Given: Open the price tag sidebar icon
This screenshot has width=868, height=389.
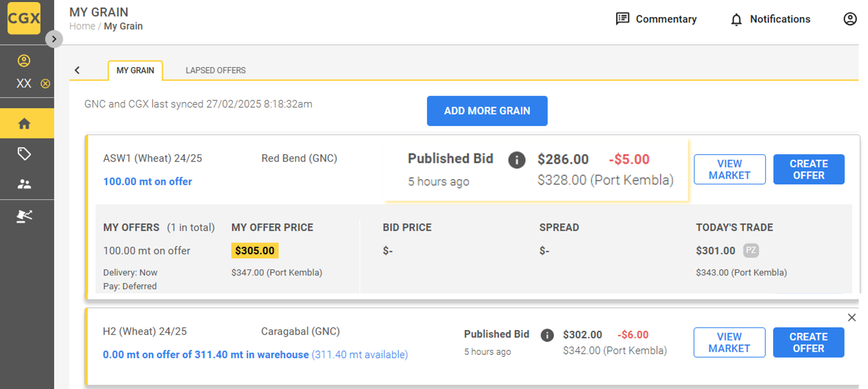Looking at the screenshot, I should [24, 154].
